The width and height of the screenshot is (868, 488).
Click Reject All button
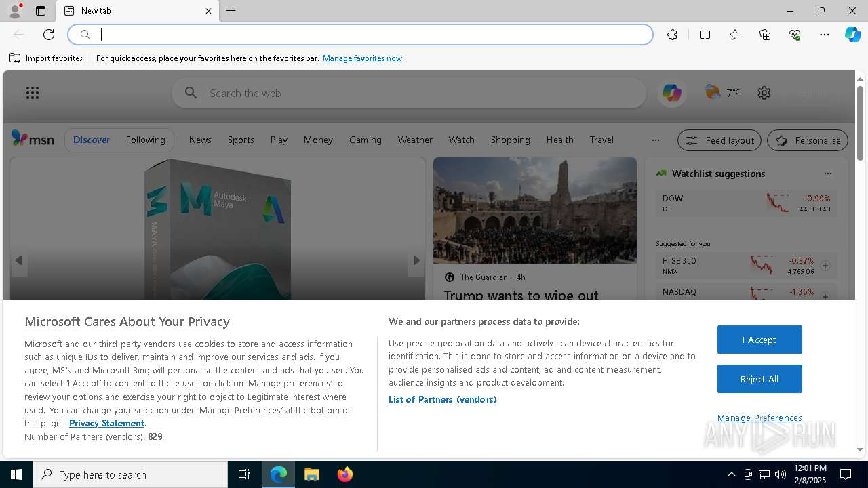pos(759,379)
